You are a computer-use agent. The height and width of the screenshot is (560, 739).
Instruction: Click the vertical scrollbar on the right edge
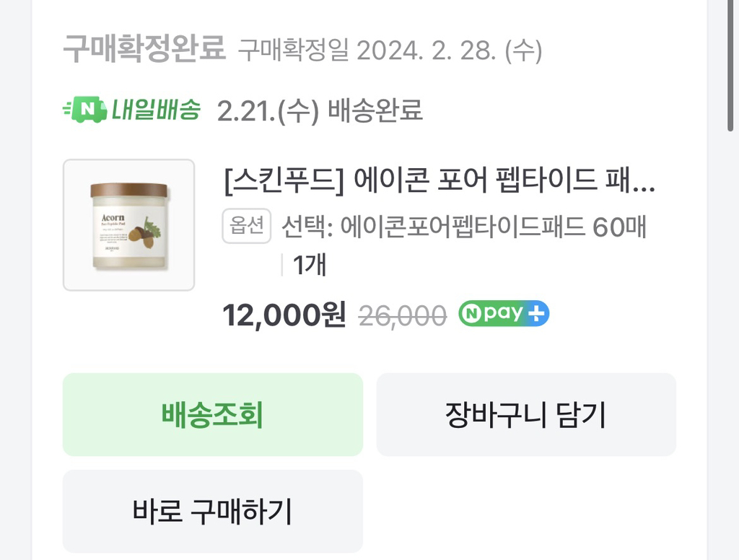(x=732, y=65)
